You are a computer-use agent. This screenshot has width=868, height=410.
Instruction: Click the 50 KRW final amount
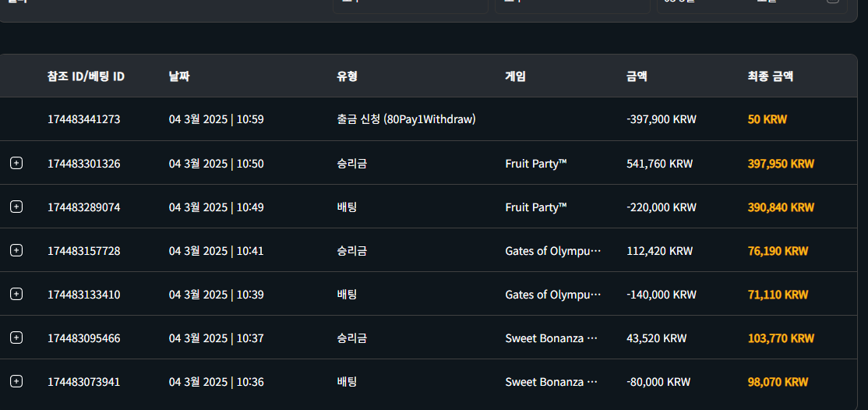tap(767, 120)
